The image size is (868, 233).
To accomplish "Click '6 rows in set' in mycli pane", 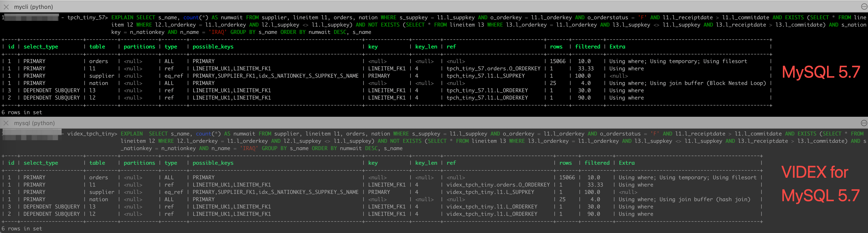I will coord(22,112).
